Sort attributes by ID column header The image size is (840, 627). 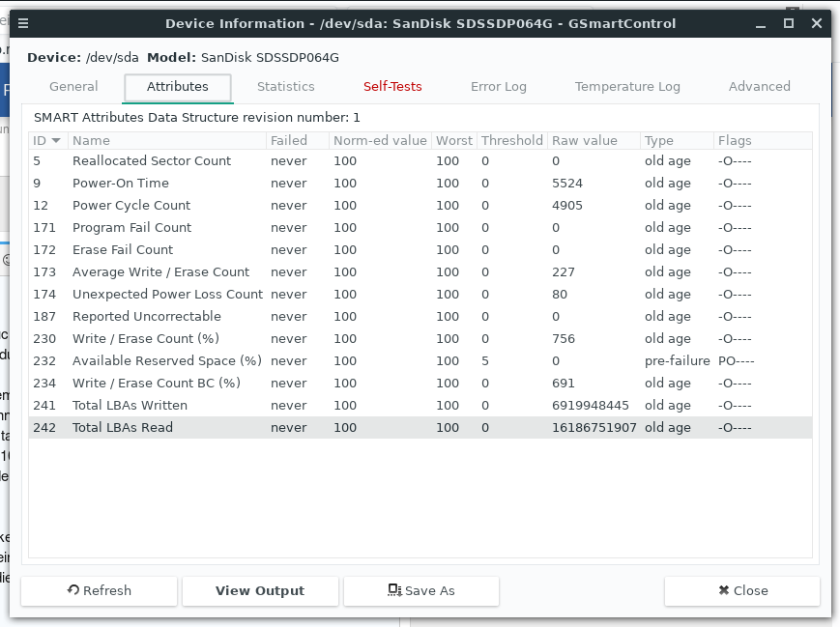(x=47, y=140)
